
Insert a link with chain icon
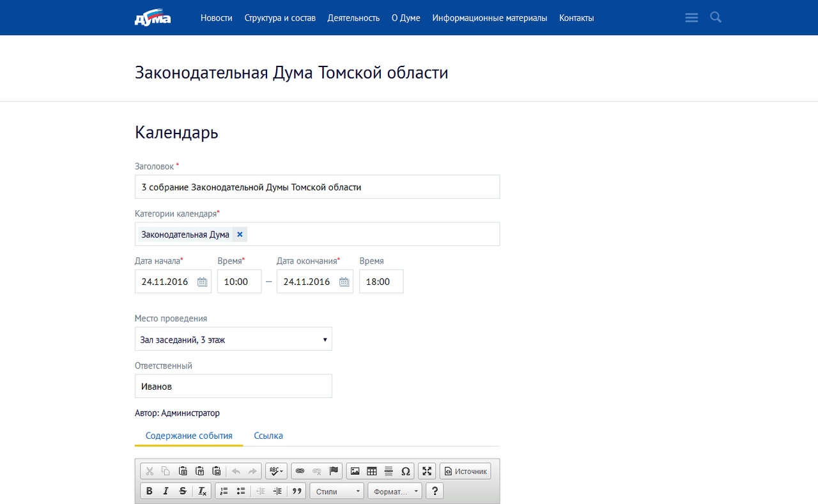300,471
